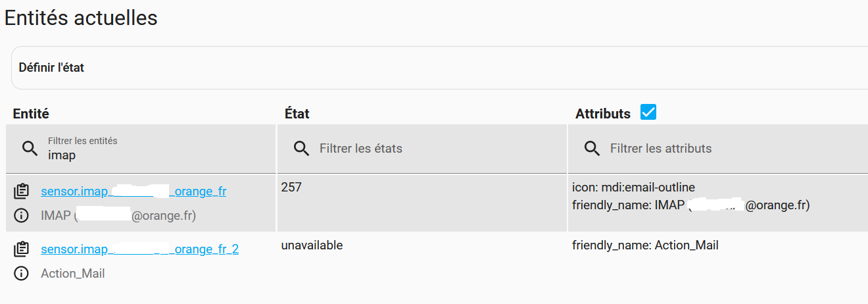Viewport: 868px width, 304px height.
Task: Select the unavailable state value
Action: 312,245
